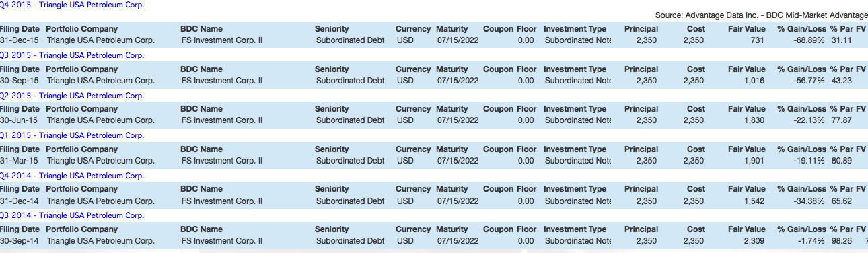868x253 pixels.
Task: Click the 31-Mar-15 filing date cell
Action: pos(19,161)
